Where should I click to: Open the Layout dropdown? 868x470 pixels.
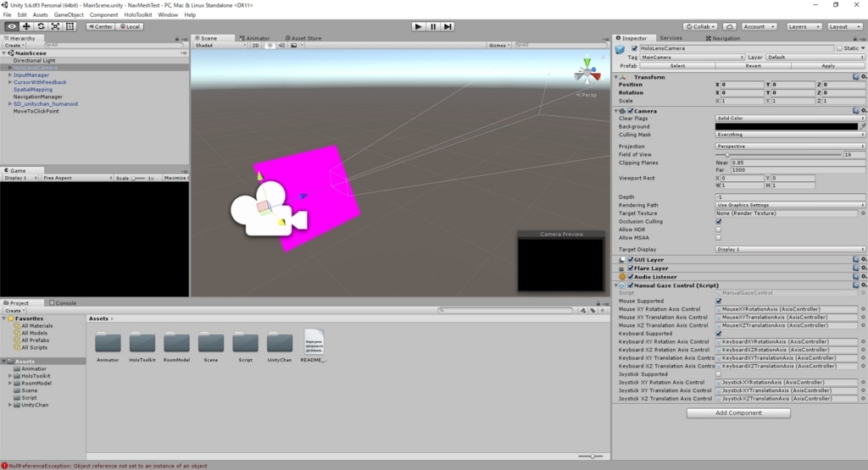[x=844, y=26]
